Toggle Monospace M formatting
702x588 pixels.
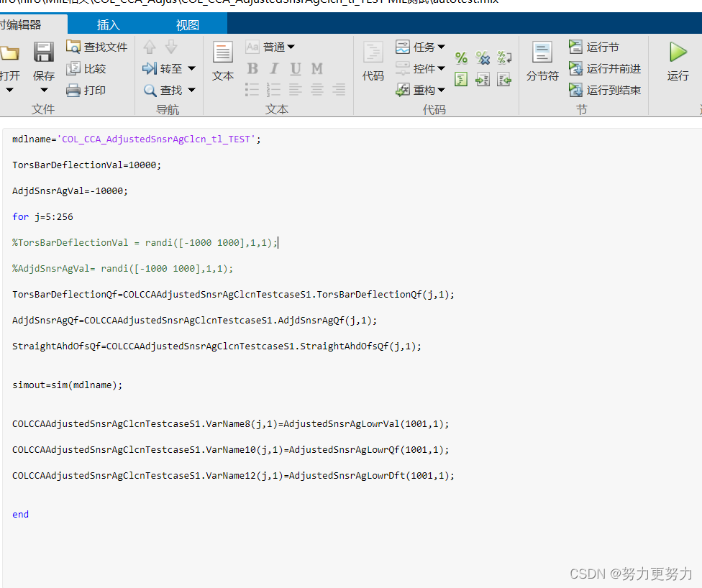pos(317,68)
